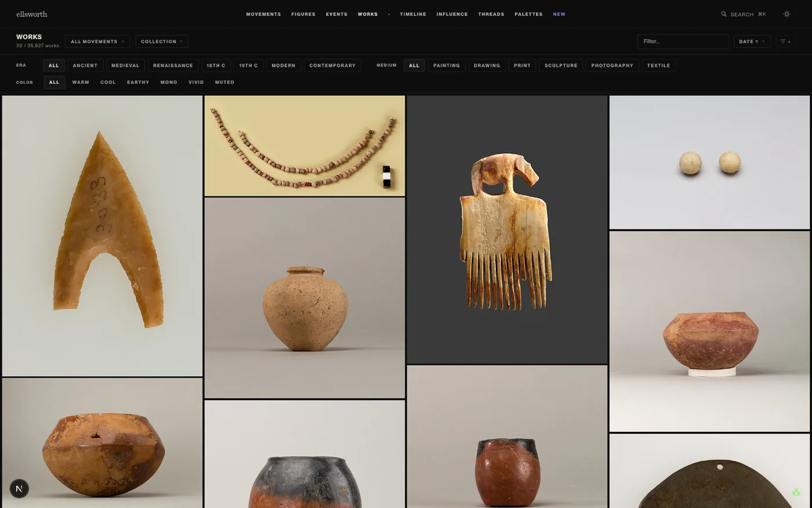The width and height of the screenshot is (812, 508).
Task: Select the All color filter
Action: 54,82
